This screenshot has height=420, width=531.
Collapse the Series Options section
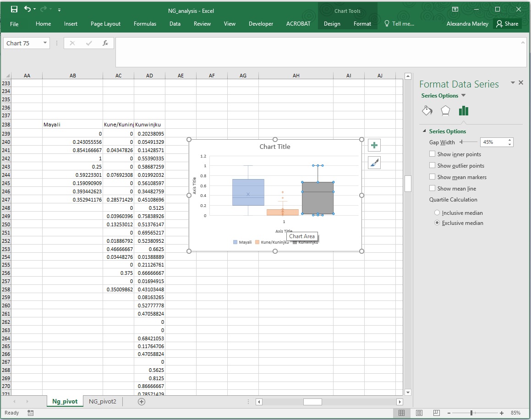point(424,131)
